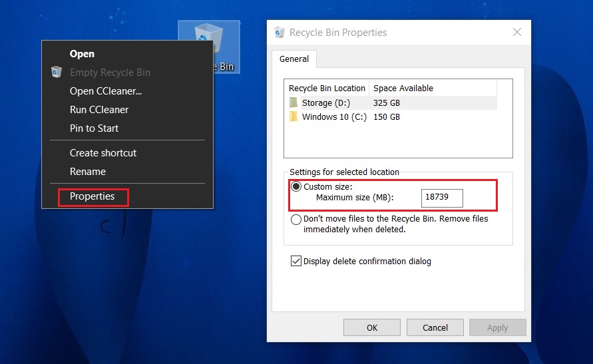Click the 150 GB space value
Viewport: 593px width, 364px height.
point(387,117)
